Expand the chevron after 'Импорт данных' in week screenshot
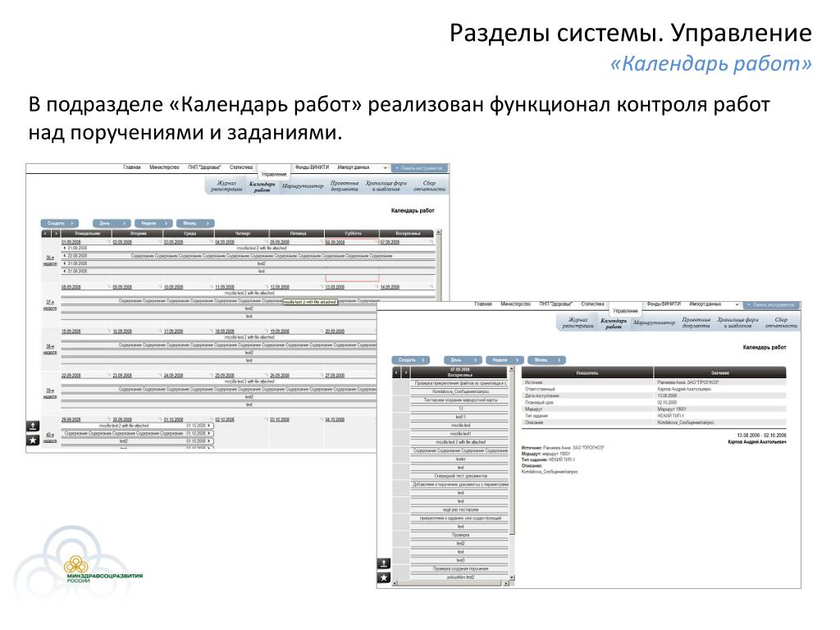 (x=385, y=168)
